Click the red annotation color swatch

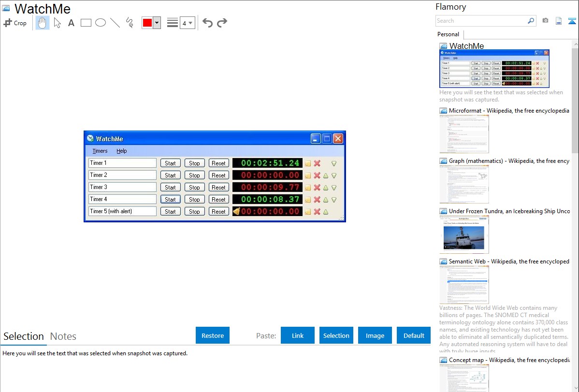[147, 23]
